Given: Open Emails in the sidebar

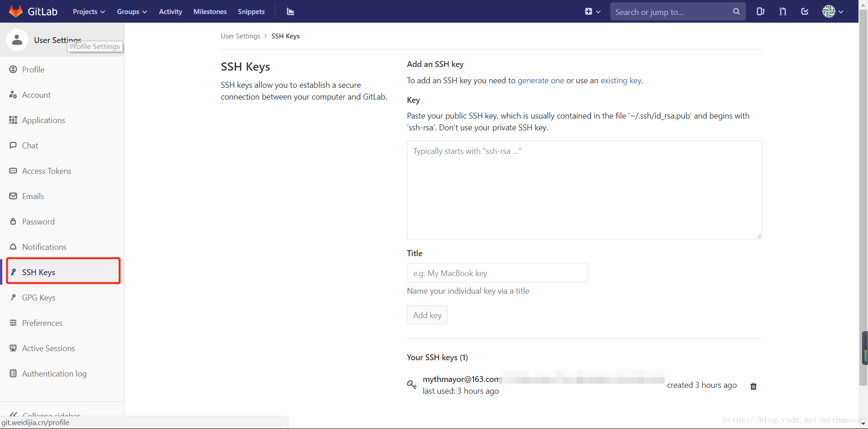Looking at the screenshot, I should (62, 196).
